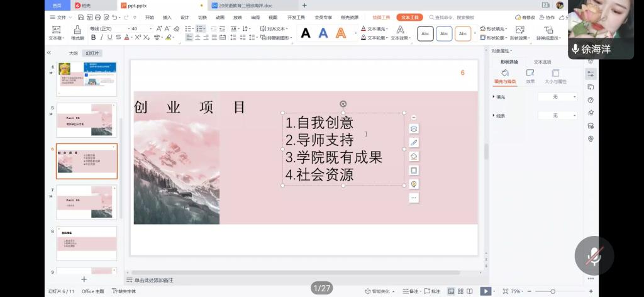Click the zoom slider in the status bar
Screen dimensions: 644x297
point(553,291)
